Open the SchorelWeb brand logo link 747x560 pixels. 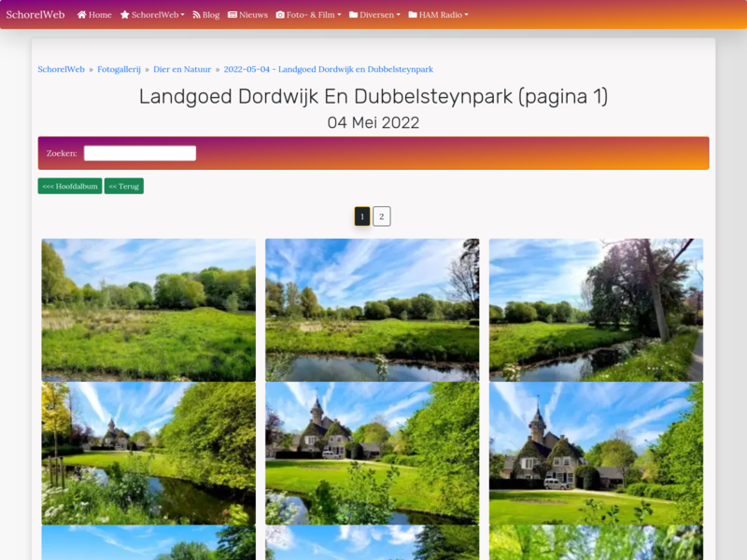[x=35, y=15]
